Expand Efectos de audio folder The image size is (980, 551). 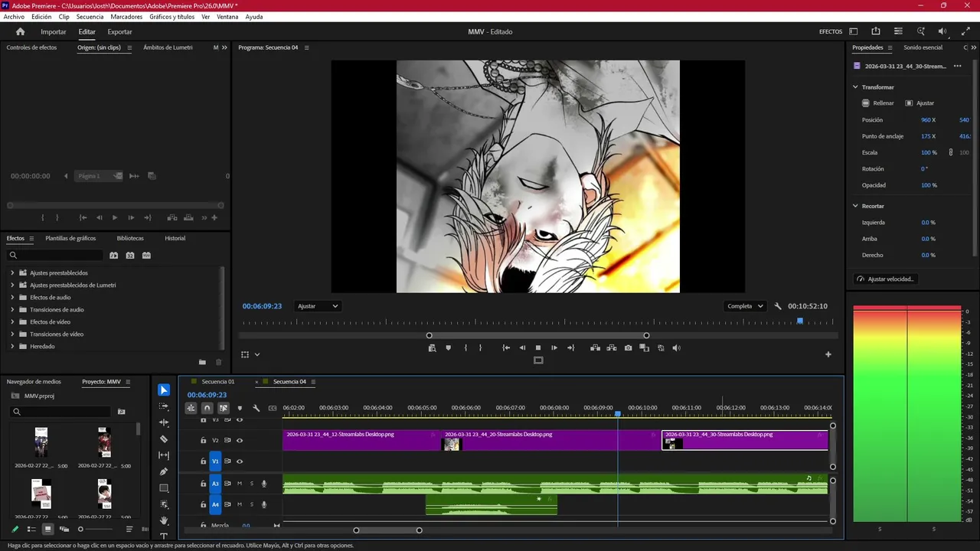coord(12,298)
